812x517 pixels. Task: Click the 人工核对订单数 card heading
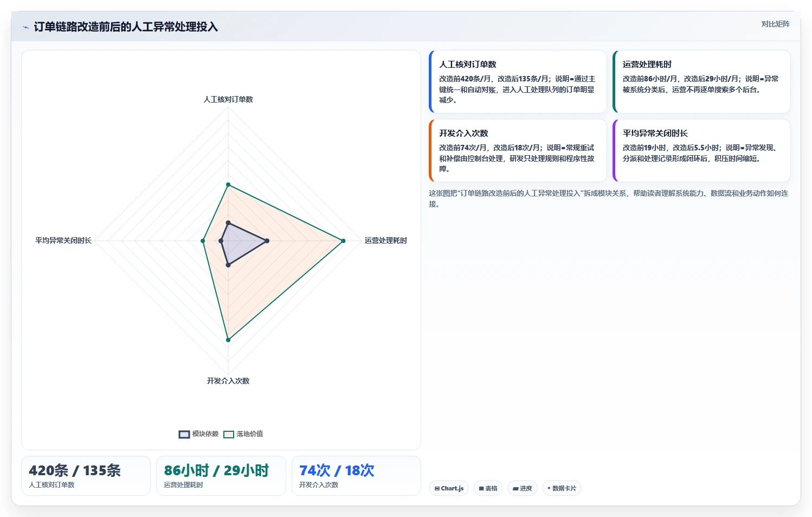click(x=468, y=65)
